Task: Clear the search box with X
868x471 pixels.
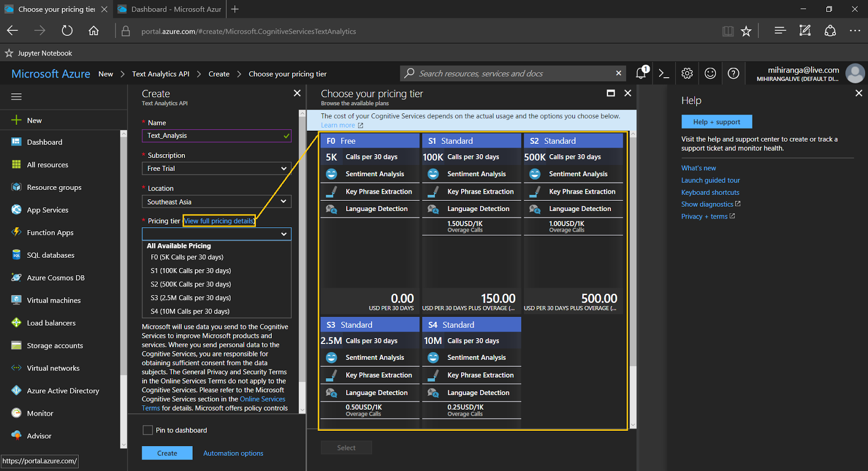Action: pyautogui.click(x=618, y=73)
